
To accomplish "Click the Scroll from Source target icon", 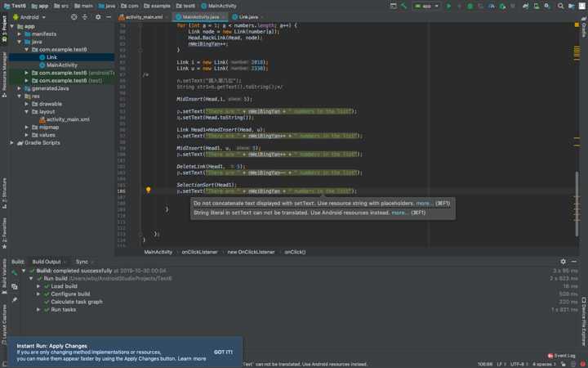I will pos(73,17).
